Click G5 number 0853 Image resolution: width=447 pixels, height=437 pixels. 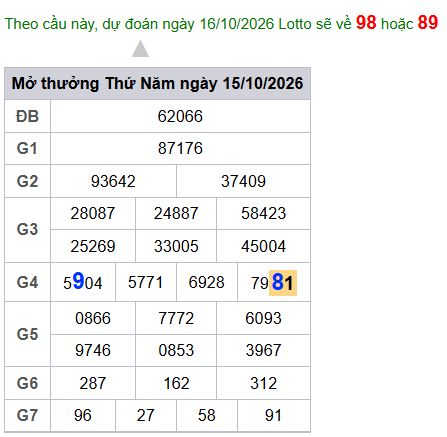click(176, 350)
